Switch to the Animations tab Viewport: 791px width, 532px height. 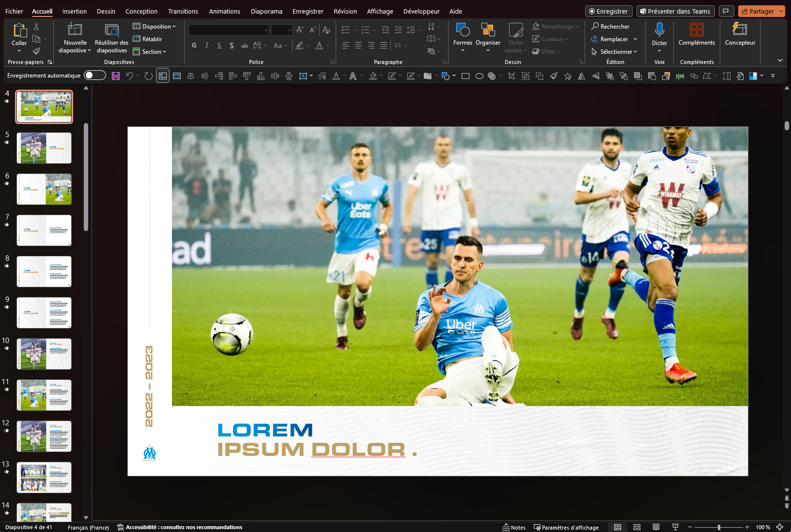(225, 11)
